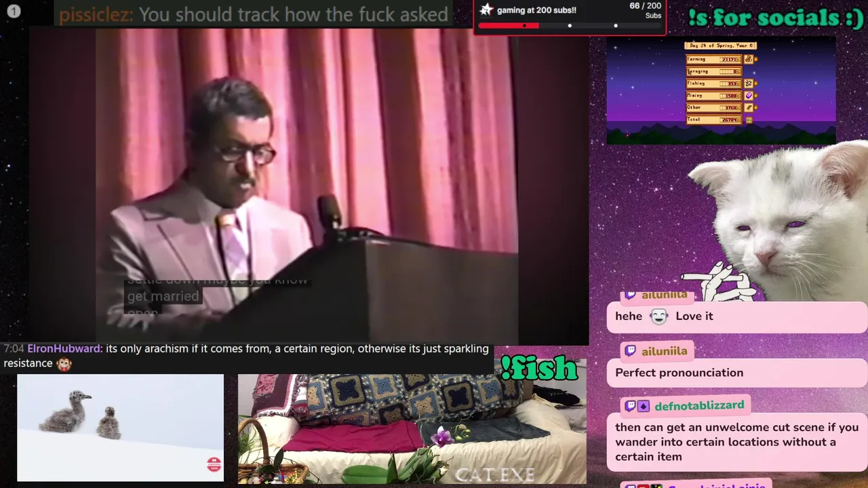Open ElronHubward's username in chat message
This screenshot has width=868, height=488.
(x=65, y=348)
